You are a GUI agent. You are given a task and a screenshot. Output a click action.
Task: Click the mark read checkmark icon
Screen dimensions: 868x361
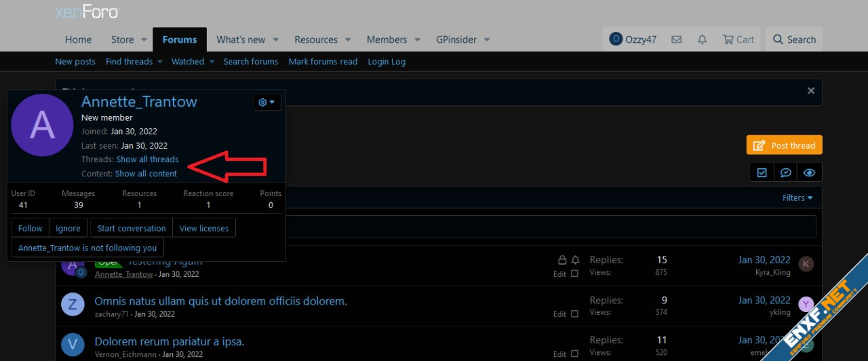click(762, 172)
